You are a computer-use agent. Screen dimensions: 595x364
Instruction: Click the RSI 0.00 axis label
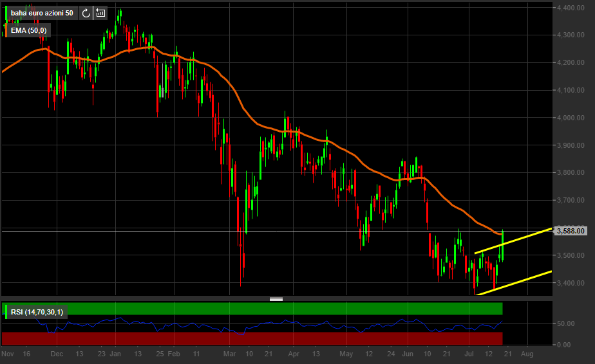(x=563, y=345)
